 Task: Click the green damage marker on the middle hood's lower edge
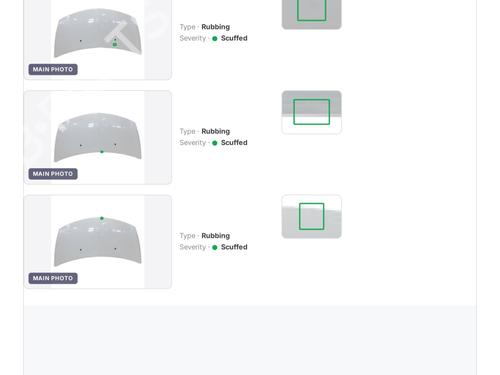(x=102, y=152)
